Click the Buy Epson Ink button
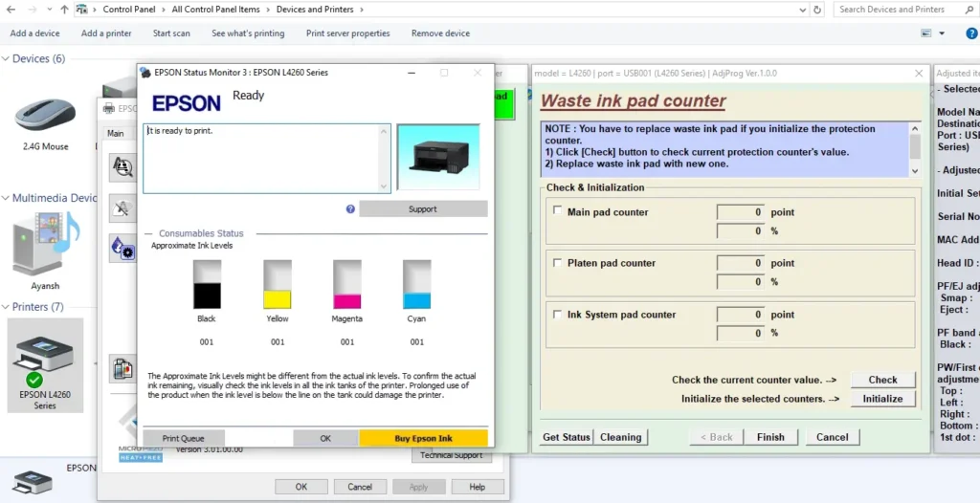980x503 pixels. [x=423, y=438]
